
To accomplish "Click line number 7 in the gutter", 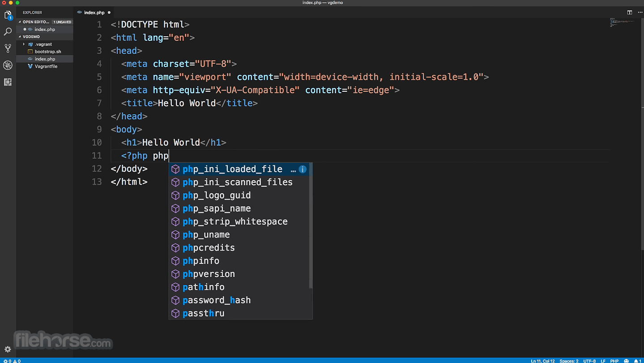I will click(x=99, y=103).
